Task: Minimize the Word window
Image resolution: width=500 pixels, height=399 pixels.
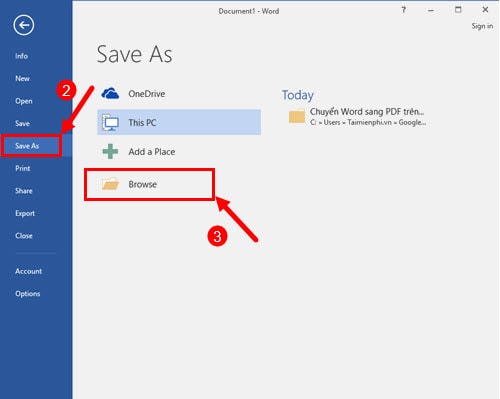Action: click(x=431, y=10)
